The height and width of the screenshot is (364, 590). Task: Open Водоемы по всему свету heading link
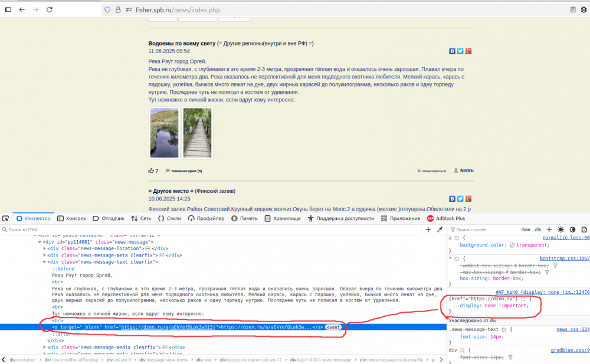point(182,43)
